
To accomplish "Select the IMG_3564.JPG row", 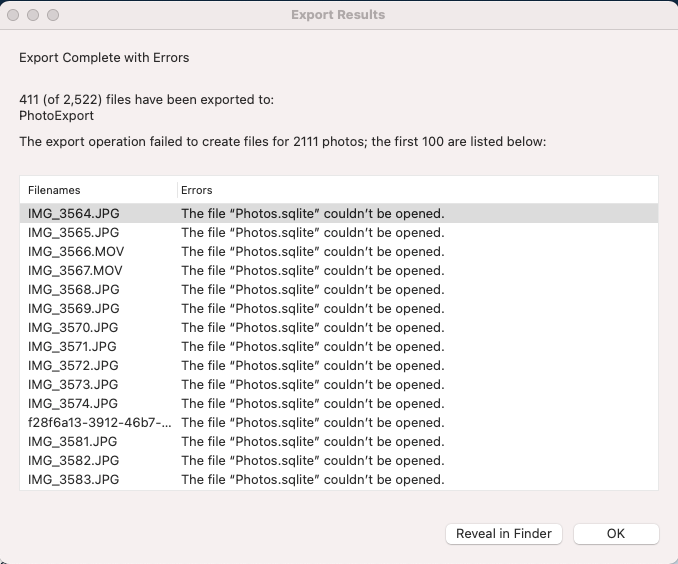I will pyautogui.click(x=339, y=213).
